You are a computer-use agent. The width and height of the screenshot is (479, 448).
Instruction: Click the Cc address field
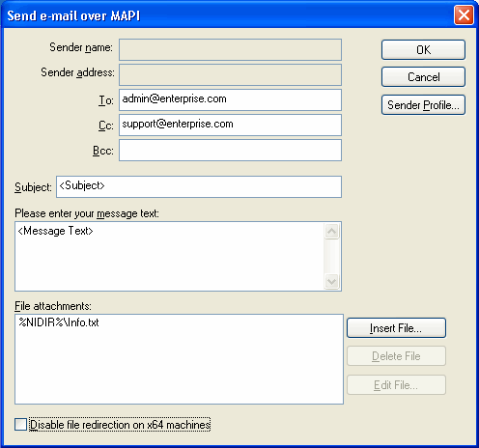pos(230,125)
